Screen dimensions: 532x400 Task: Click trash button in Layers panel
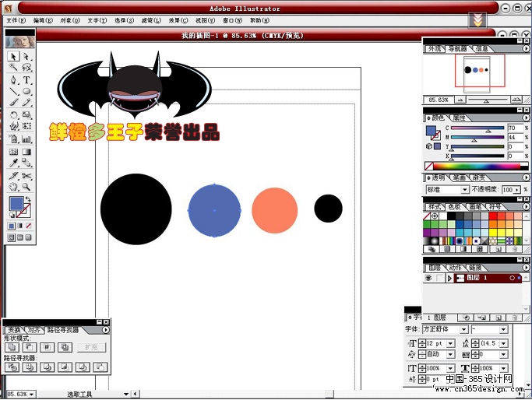click(x=515, y=318)
